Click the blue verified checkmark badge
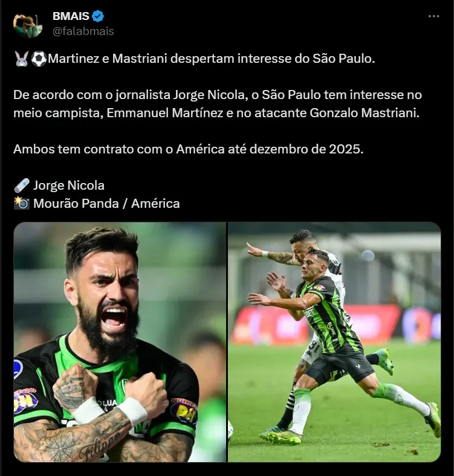The height and width of the screenshot is (476, 454). pyautogui.click(x=98, y=16)
